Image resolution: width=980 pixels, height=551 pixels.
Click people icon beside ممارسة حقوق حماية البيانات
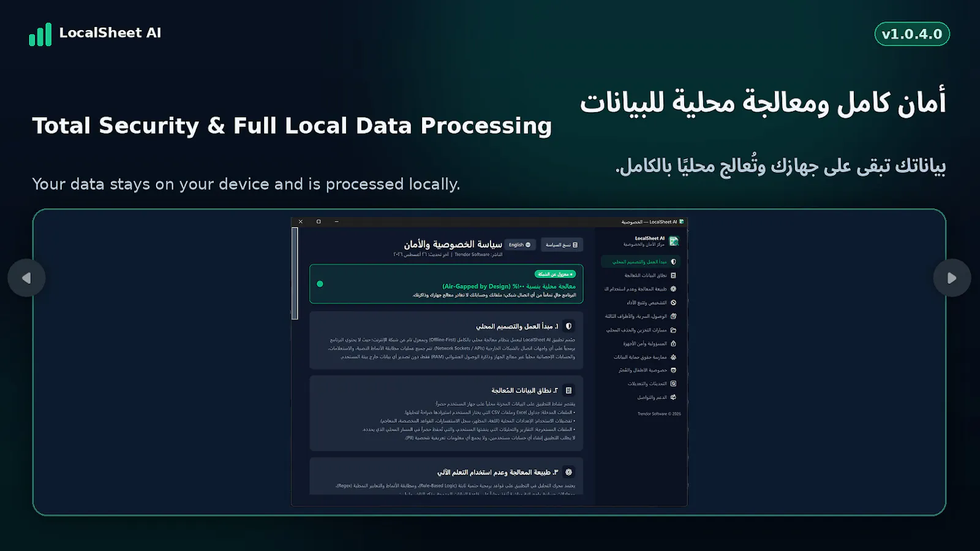point(673,357)
